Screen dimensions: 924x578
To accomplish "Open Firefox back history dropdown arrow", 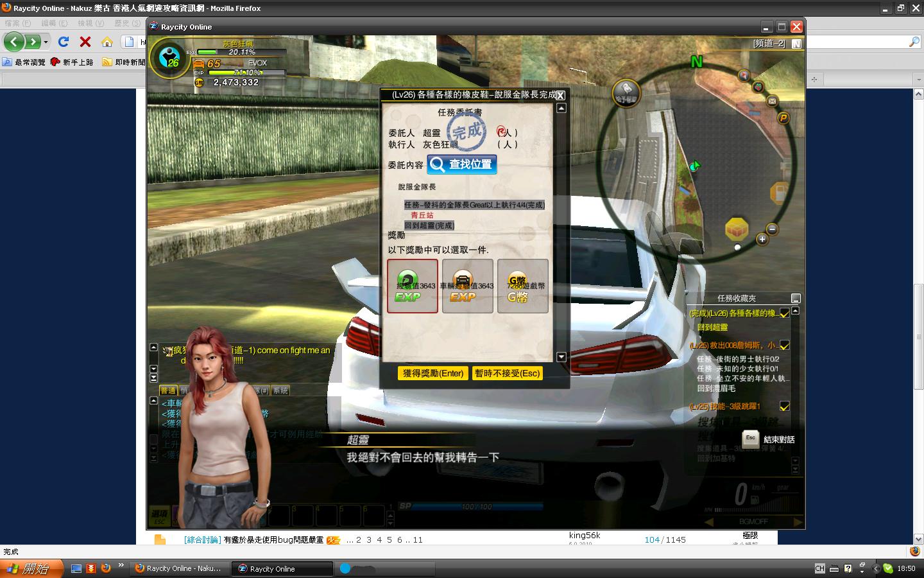I will (46, 42).
